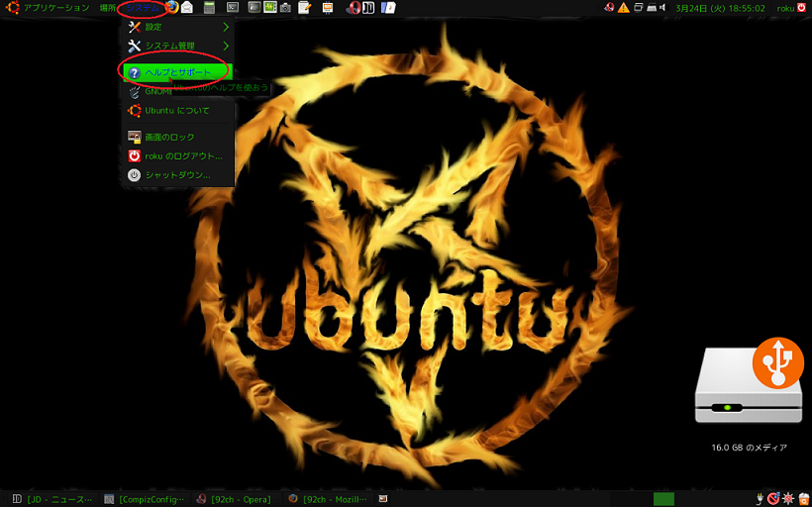Launch Firefox from the top panel
The height and width of the screenshot is (507, 812).
click(x=172, y=7)
